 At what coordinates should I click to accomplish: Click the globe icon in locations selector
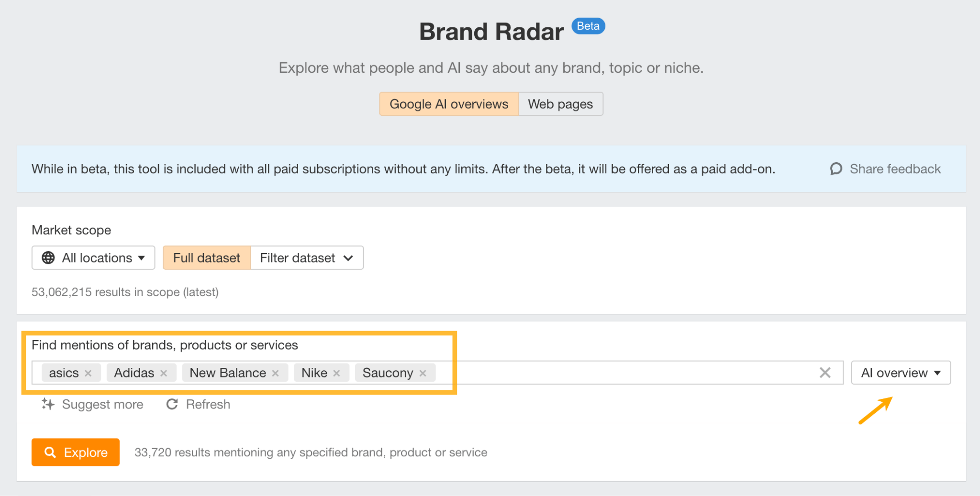tap(48, 258)
